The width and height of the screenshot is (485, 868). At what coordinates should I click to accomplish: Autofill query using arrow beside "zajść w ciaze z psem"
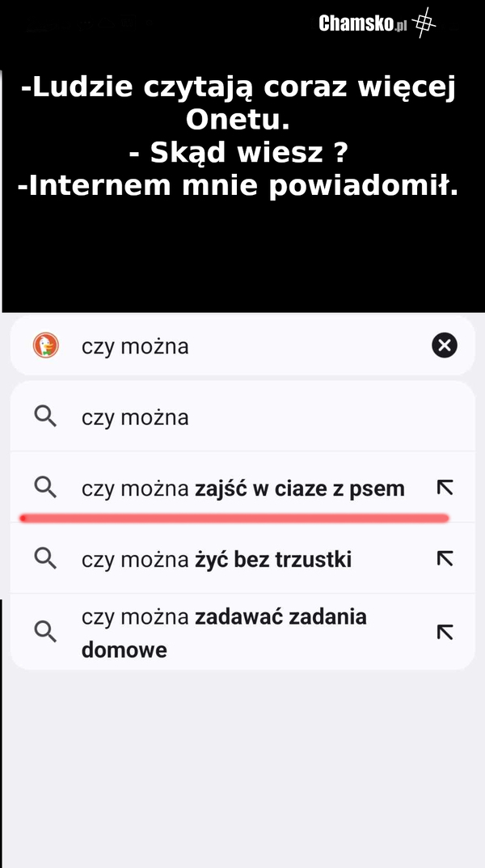point(444,488)
